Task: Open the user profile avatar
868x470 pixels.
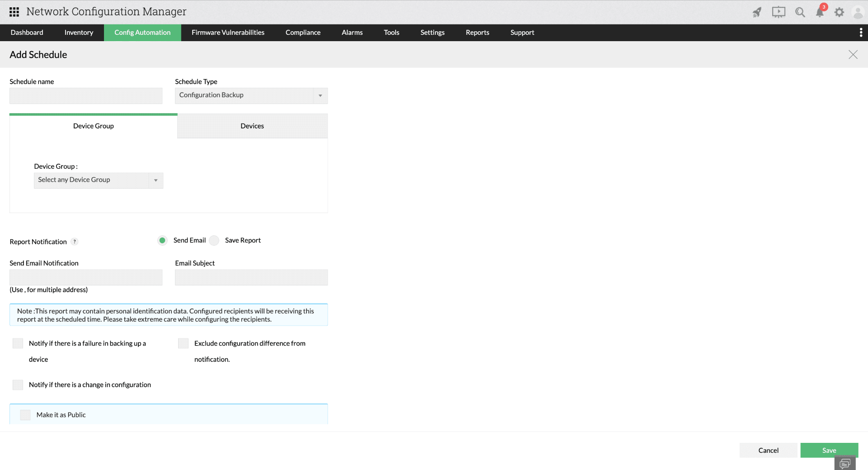Action: [858, 12]
